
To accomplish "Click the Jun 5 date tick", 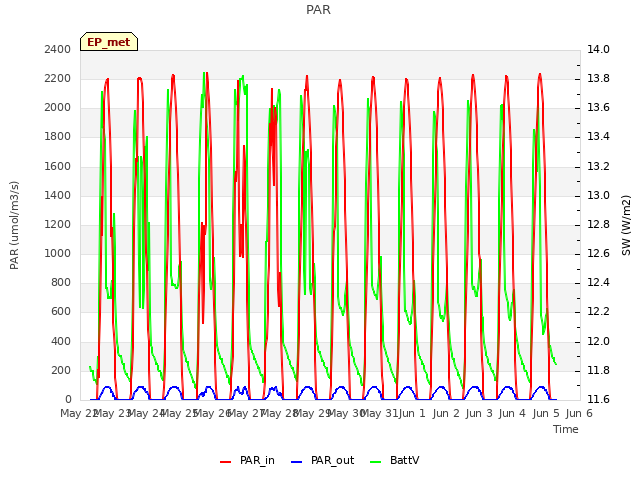I will pos(546,413).
